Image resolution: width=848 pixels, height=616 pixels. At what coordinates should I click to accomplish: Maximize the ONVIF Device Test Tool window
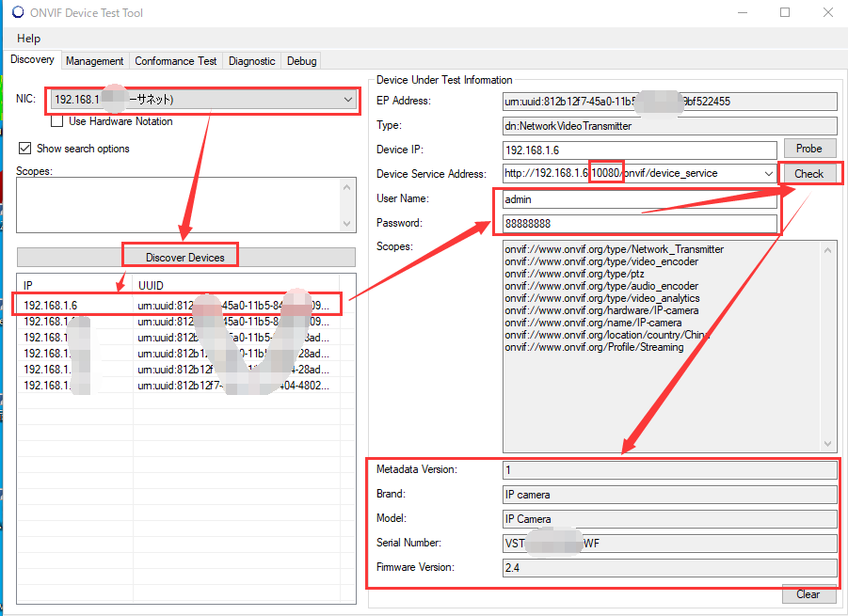[x=785, y=12]
